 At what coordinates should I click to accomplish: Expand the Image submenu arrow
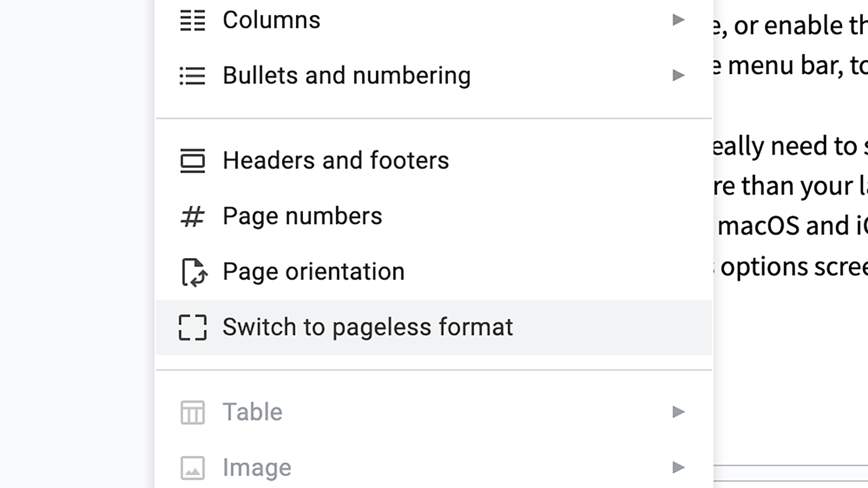coord(678,467)
